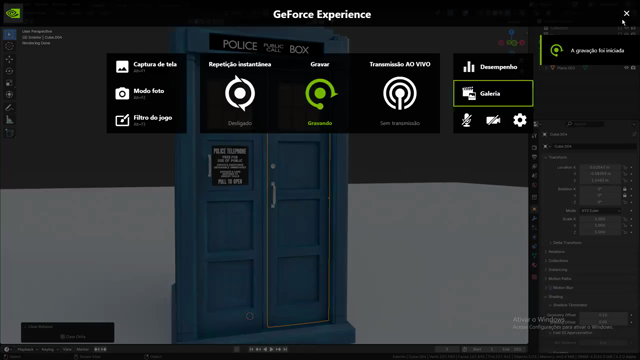
Task: Open the Desempenho performance panel
Action: click(493, 67)
